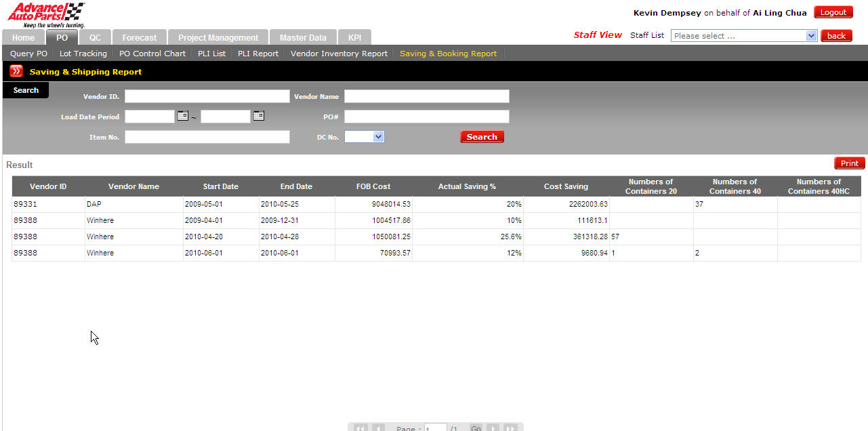
Task: Go to the KPI tab
Action: [354, 38]
